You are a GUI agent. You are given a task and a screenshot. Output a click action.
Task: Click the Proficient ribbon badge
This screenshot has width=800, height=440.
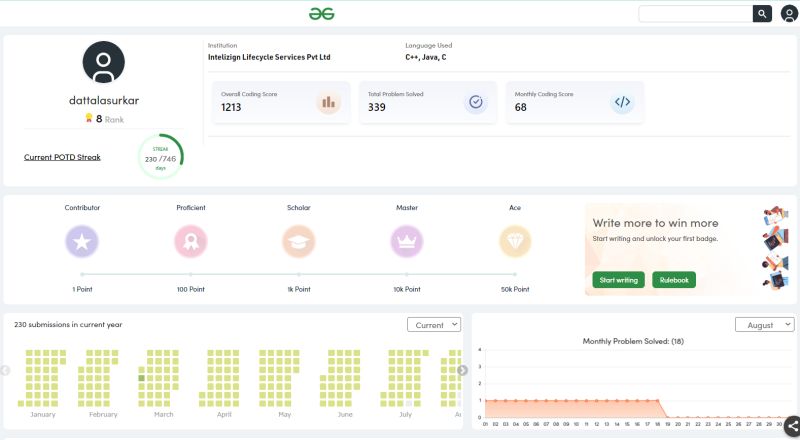click(x=190, y=241)
